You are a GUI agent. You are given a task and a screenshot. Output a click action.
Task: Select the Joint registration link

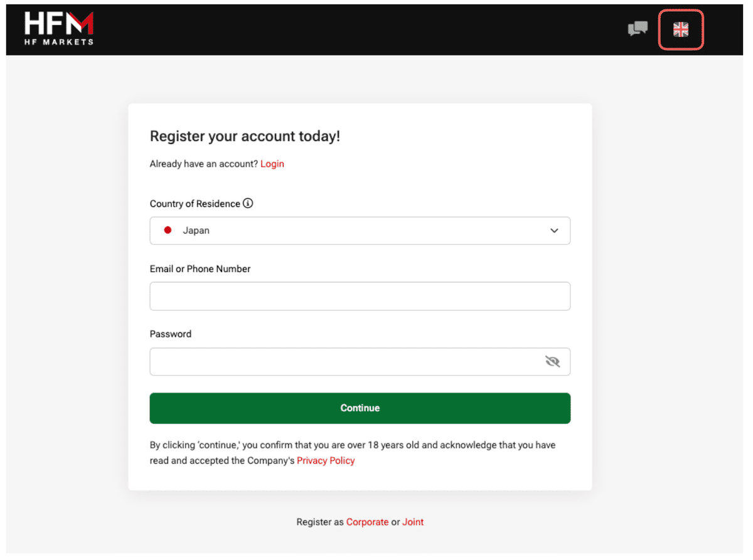(x=413, y=522)
